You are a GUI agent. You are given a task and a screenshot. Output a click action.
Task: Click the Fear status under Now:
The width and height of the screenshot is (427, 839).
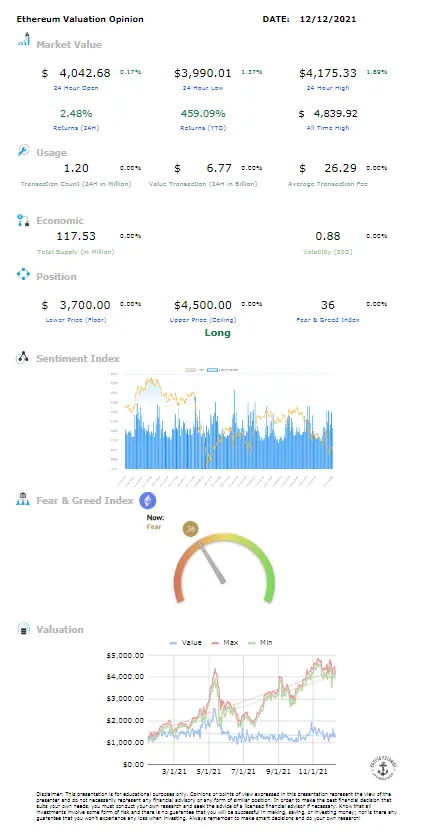tap(154, 527)
